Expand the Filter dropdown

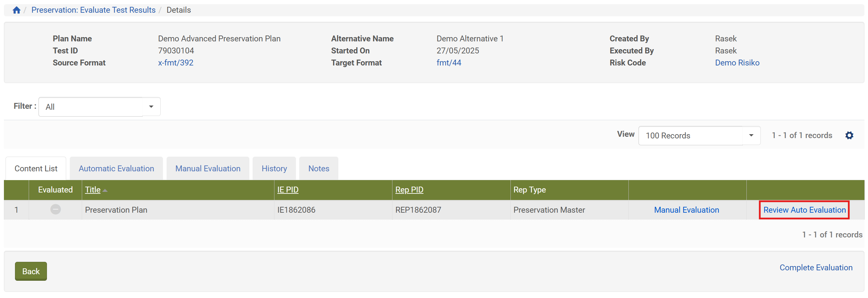pyautogui.click(x=151, y=107)
